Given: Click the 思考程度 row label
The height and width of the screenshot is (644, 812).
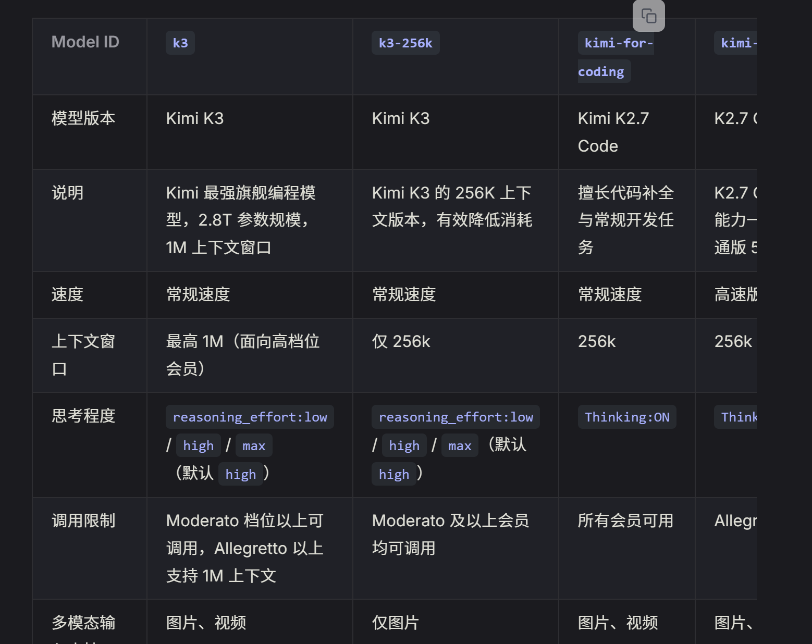Looking at the screenshot, I should pyautogui.click(x=83, y=416).
